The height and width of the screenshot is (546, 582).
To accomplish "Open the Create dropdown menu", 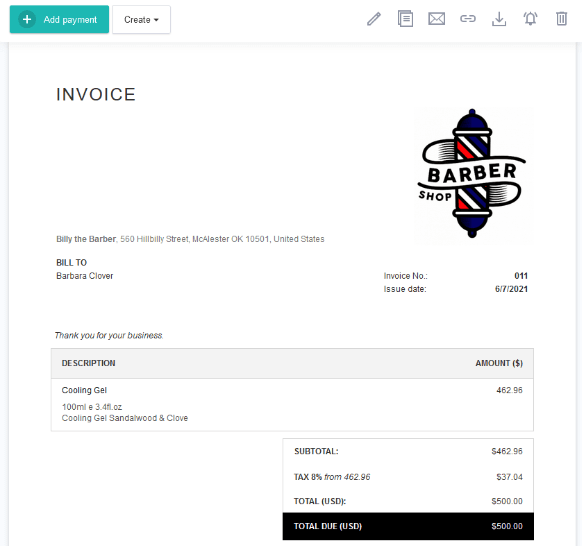I will click(141, 20).
